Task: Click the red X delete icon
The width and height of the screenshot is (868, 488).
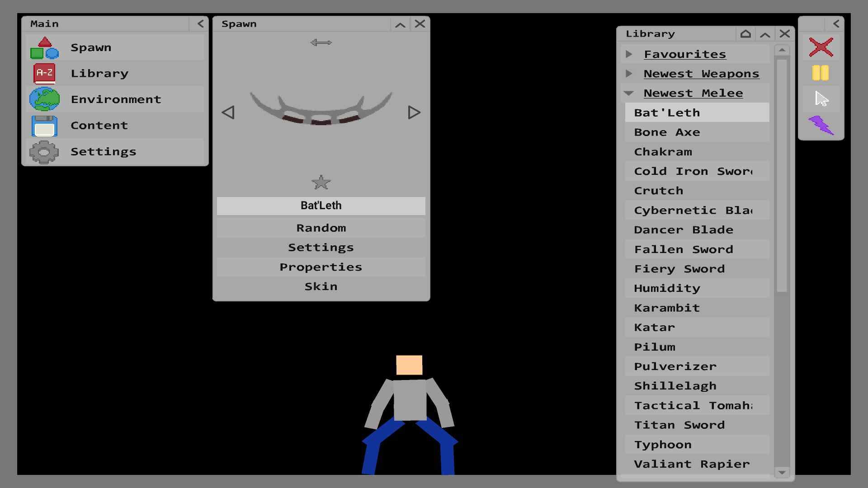Action: coord(821,47)
